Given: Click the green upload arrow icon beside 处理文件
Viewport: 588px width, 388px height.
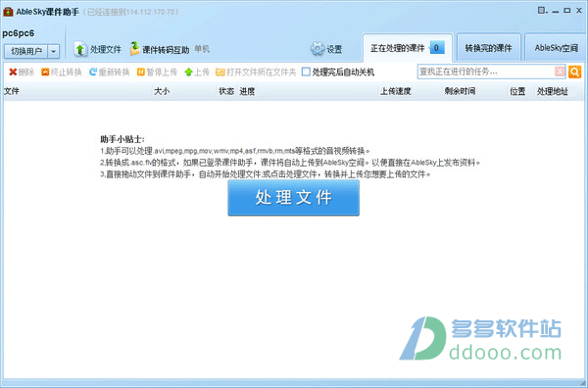Looking at the screenshot, I should point(79,49).
